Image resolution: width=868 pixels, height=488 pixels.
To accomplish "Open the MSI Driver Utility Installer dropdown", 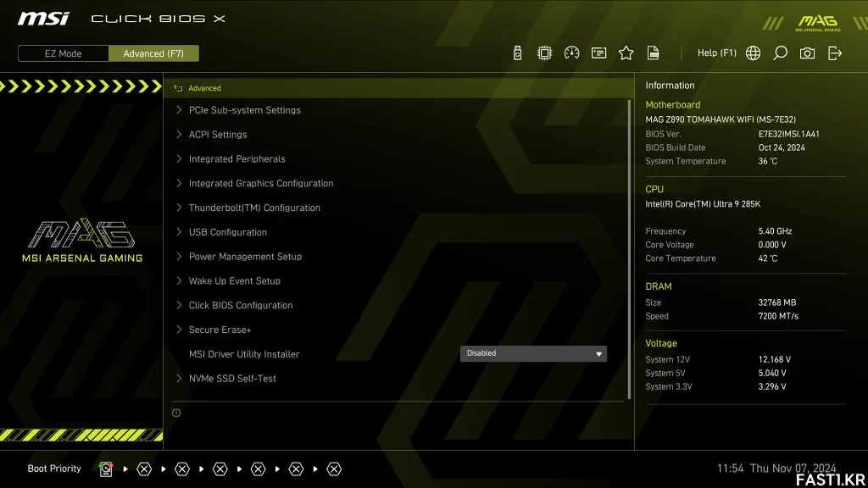I will point(533,353).
